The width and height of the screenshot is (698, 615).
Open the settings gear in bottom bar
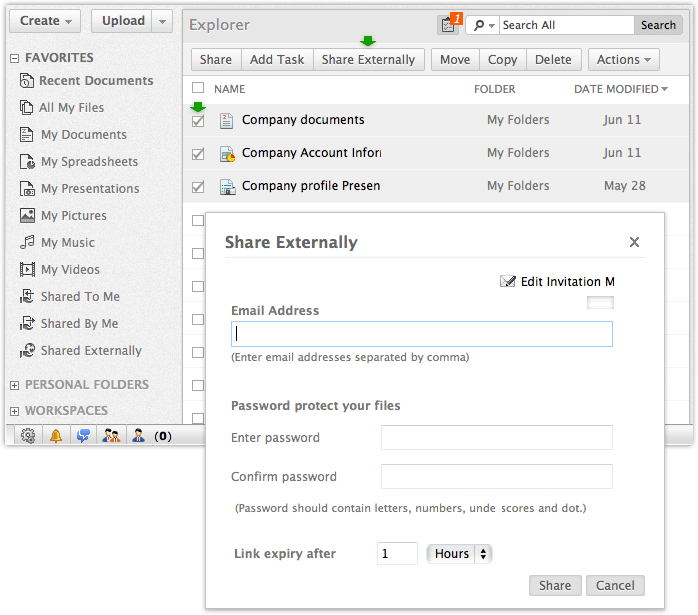coord(28,436)
